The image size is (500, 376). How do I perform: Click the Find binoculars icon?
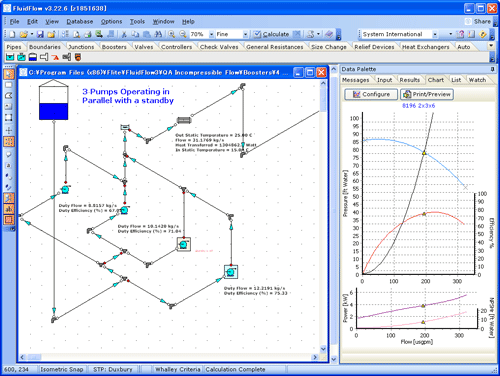158,34
